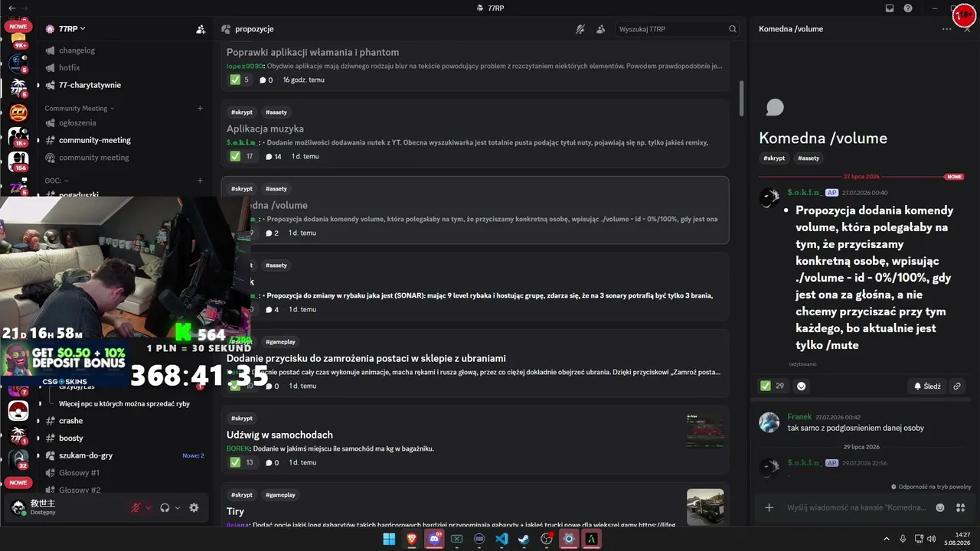
Task: Open the user profile avatar in user panel
Action: point(18,507)
